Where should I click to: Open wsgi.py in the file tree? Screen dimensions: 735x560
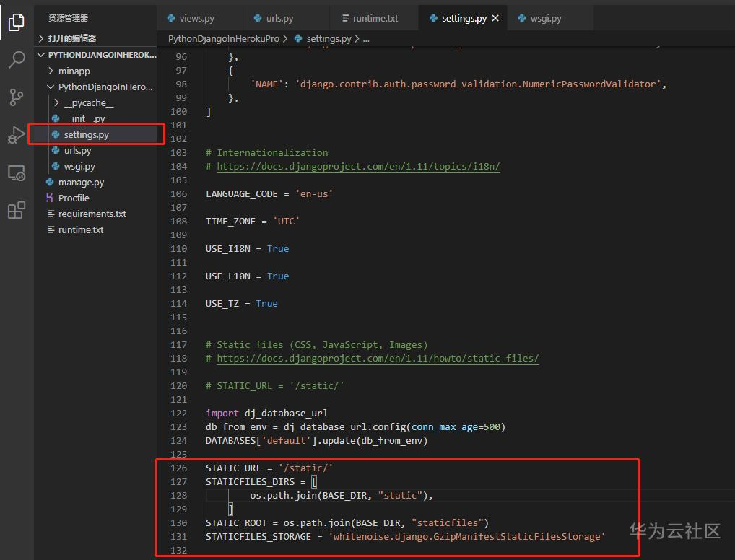[95, 167]
